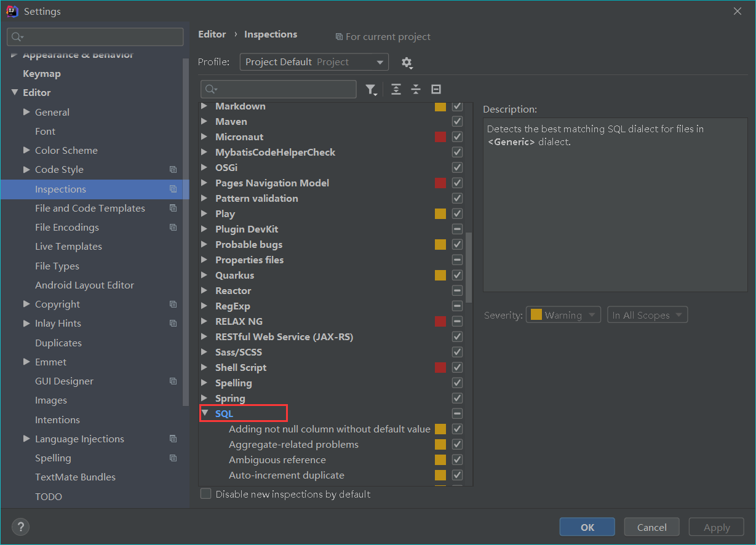The image size is (756, 545).
Task: Open the Profile dropdown Project Default
Action: tap(314, 62)
